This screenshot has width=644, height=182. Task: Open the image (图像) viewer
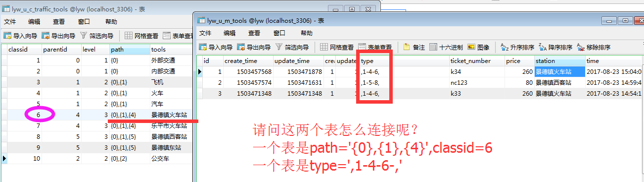point(478,48)
